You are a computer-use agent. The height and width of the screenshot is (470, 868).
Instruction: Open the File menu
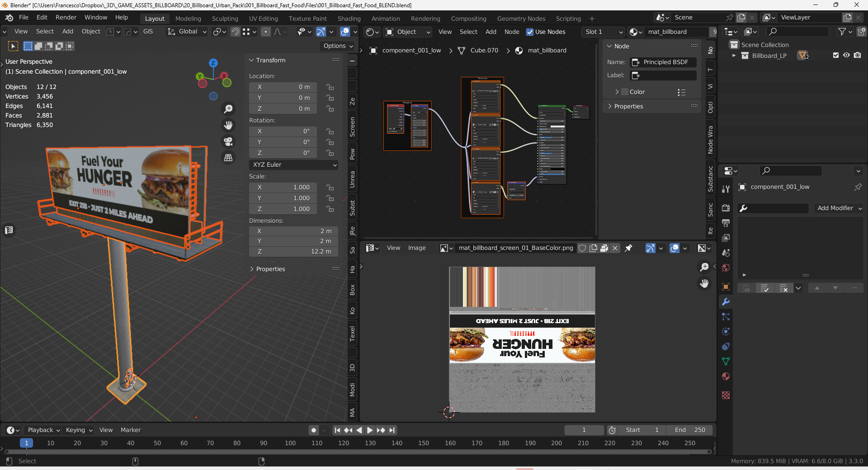[24, 18]
